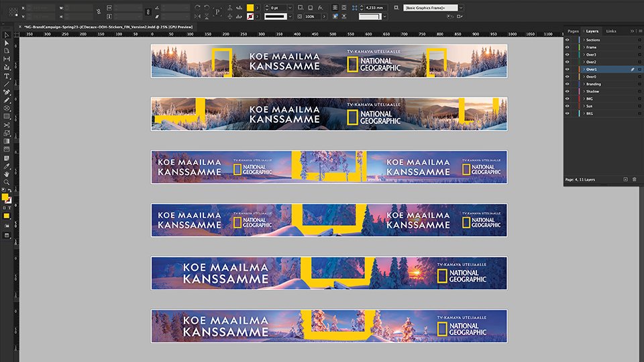Hide the Shadow layer
This screenshot has width=644, height=362.
click(568, 92)
